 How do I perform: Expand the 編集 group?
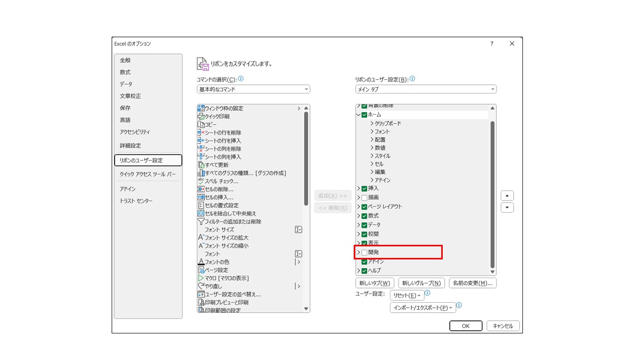(x=372, y=172)
